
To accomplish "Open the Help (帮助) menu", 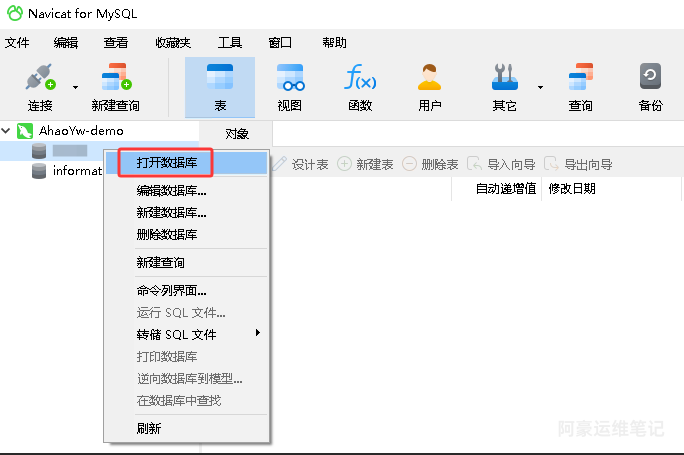I will tap(335, 42).
